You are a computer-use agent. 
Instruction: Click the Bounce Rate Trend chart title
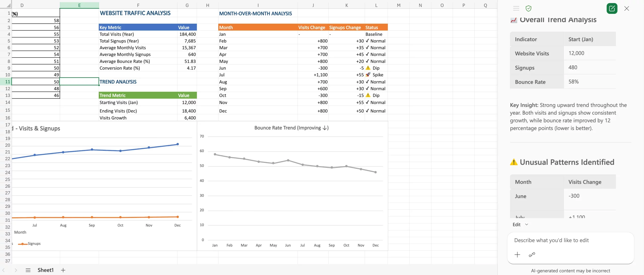coord(291,128)
